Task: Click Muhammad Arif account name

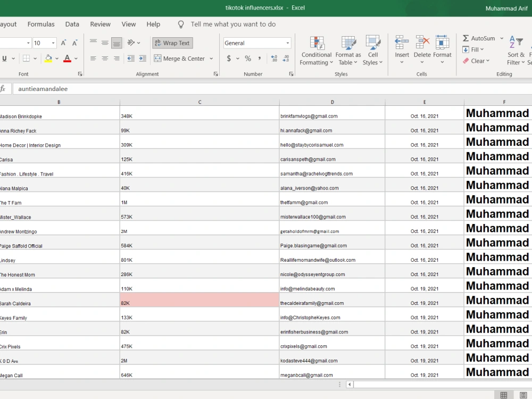Action: click(506, 9)
